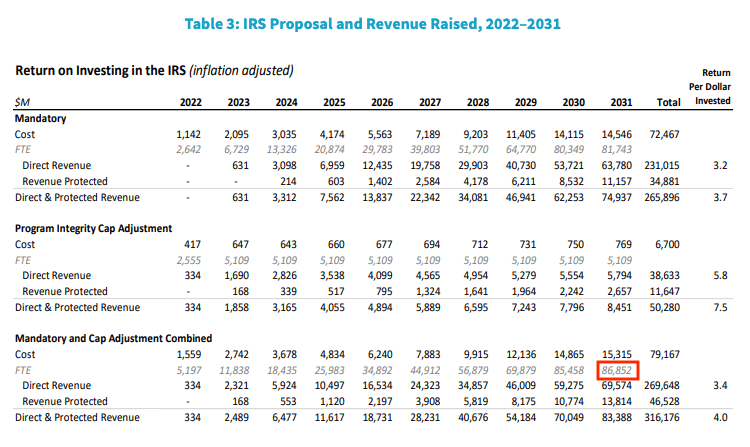This screenshot has height=447, width=750.
Task: Click the 2031 value "83,388"
Action: pyautogui.click(x=617, y=417)
